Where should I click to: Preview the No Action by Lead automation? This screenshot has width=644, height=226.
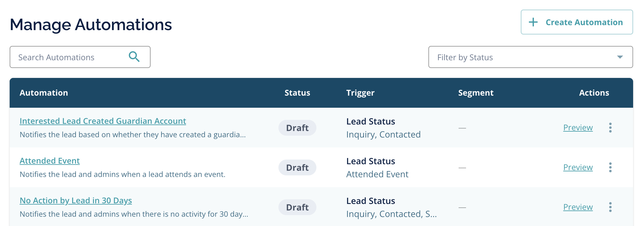[578, 207]
